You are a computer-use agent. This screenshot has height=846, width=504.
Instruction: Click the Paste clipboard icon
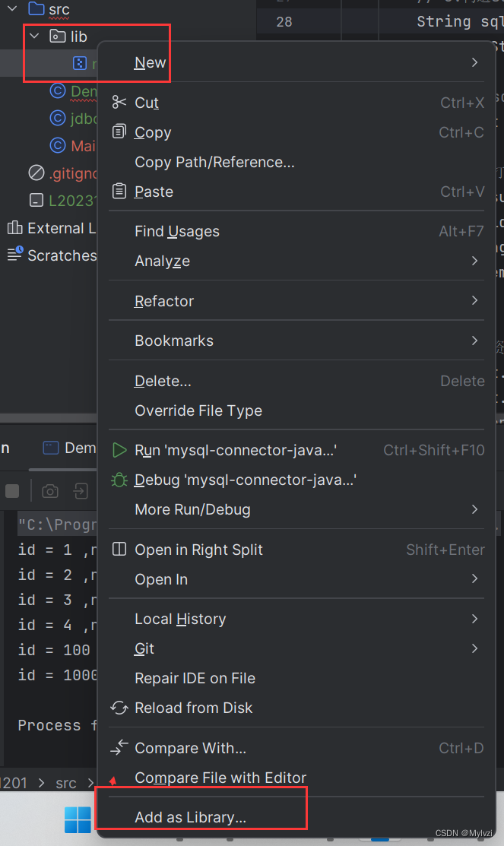(x=119, y=191)
